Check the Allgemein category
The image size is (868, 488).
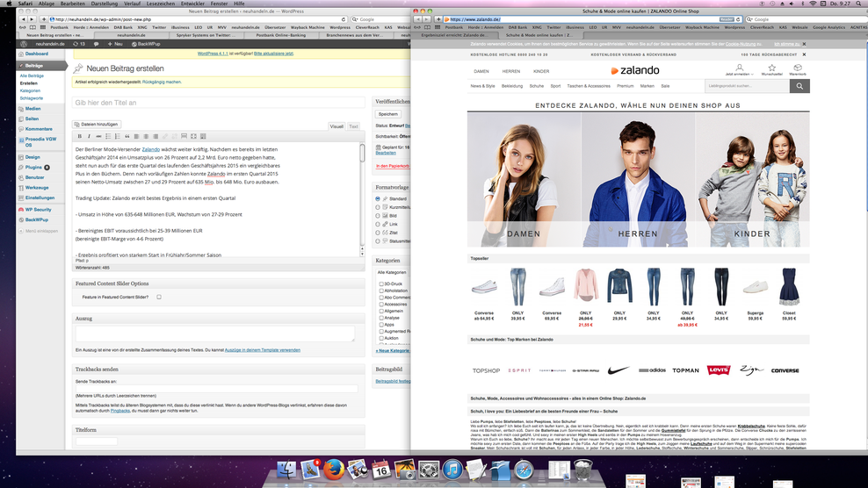point(381,311)
